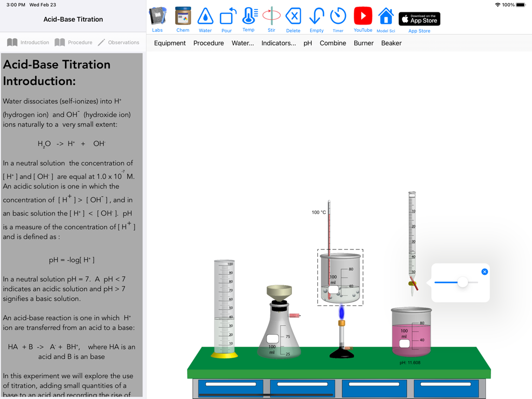
Task: Select the Temp thermometer tool
Action: [x=249, y=16]
